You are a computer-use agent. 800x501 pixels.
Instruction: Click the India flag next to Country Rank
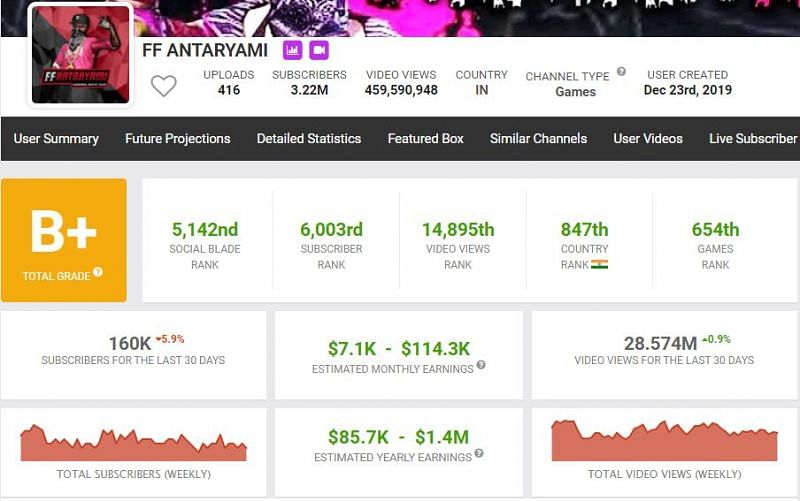pos(600,265)
